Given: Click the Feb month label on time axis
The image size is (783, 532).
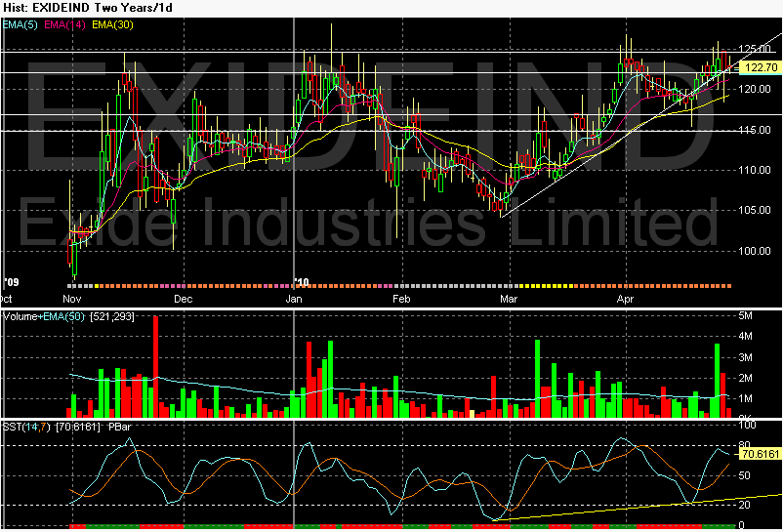Looking at the screenshot, I should point(401,299).
